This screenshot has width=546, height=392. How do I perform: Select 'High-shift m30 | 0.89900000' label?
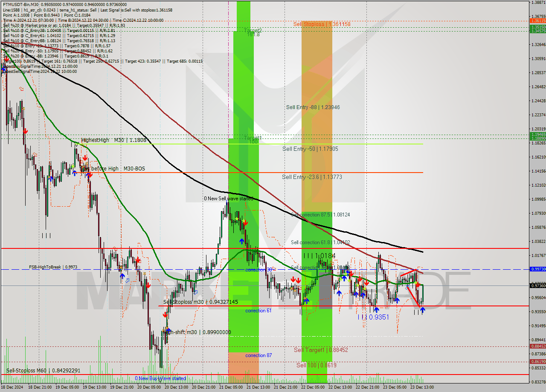197,332
